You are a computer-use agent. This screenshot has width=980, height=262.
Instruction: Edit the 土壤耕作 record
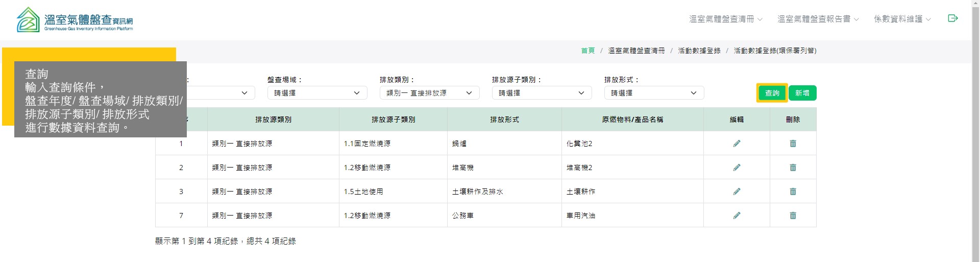pos(737,192)
